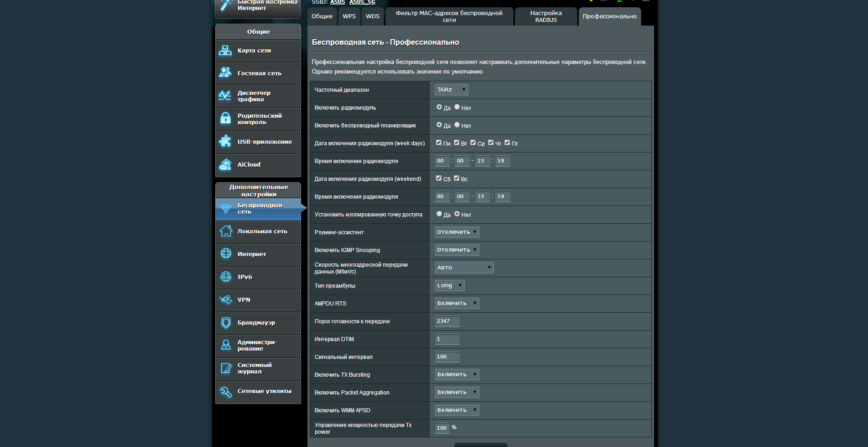Screen dimensions: 868x447
Task: Open the Firewall (Брандмауэр) shield icon
Action: click(x=226, y=322)
